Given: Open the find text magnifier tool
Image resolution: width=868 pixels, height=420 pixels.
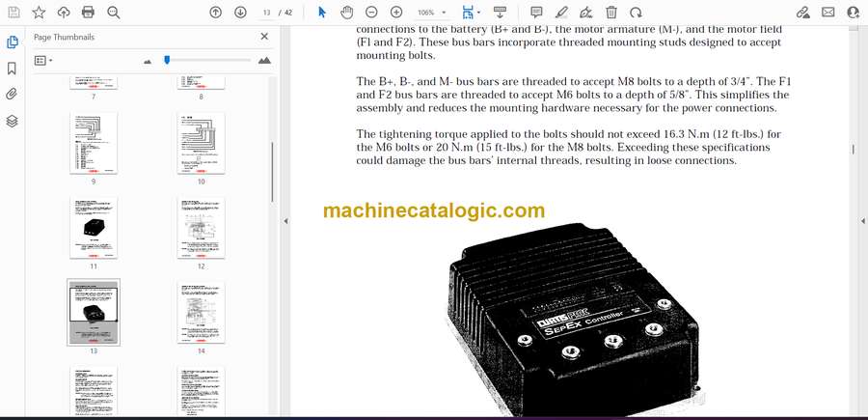Looking at the screenshot, I should (x=114, y=13).
